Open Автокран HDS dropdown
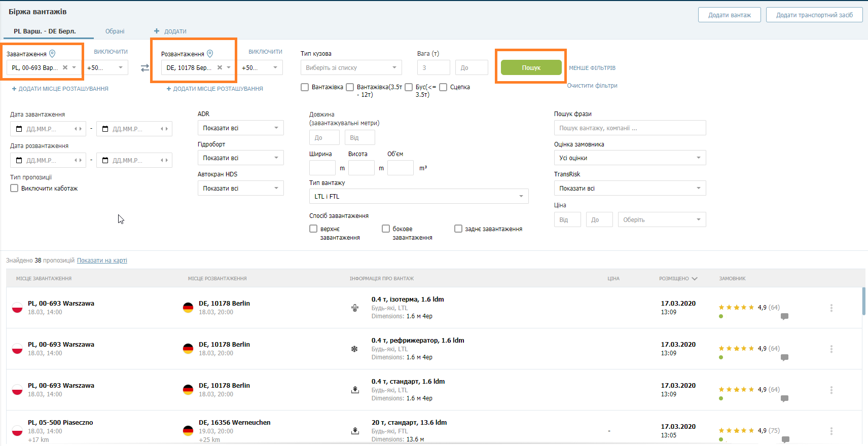The width and height of the screenshot is (868, 446). click(241, 188)
